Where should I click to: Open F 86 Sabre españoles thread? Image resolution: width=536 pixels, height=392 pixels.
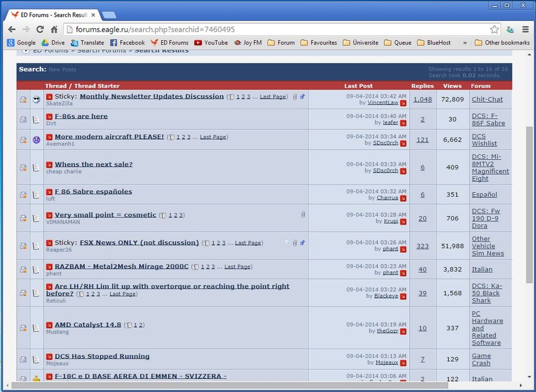click(x=93, y=191)
